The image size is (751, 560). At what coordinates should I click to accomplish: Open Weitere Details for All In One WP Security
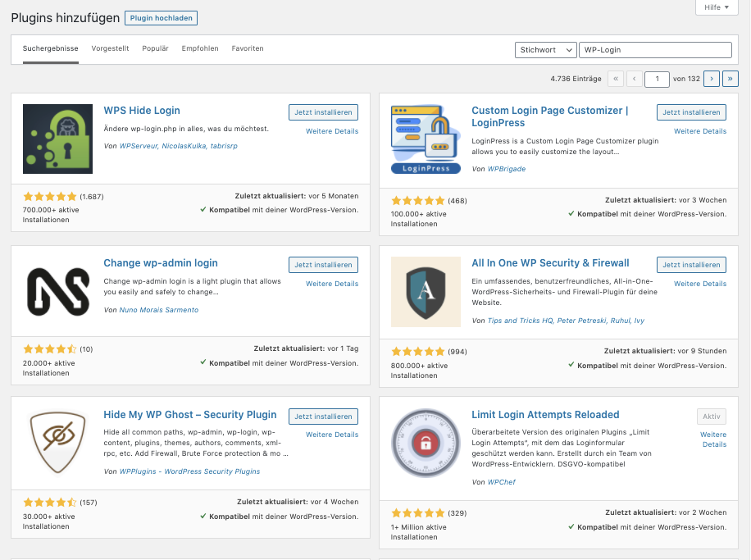pos(700,284)
